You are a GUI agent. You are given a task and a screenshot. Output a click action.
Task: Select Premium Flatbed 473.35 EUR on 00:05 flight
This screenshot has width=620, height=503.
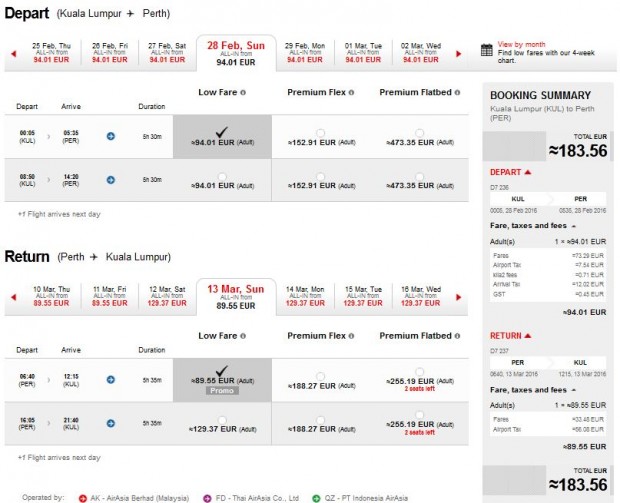(x=420, y=133)
